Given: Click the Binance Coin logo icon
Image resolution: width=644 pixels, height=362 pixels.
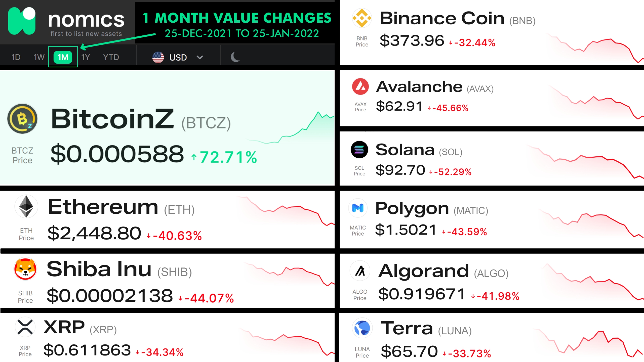Looking at the screenshot, I should (x=362, y=18).
